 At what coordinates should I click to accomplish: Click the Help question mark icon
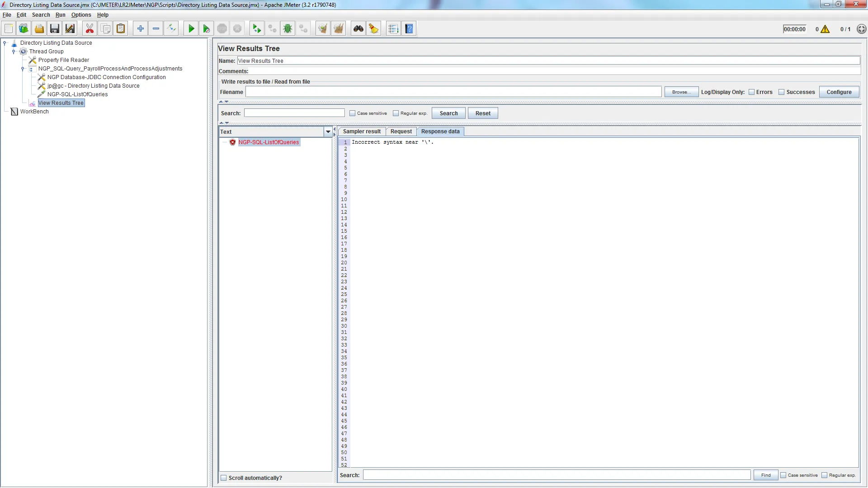tap(409, 29)
